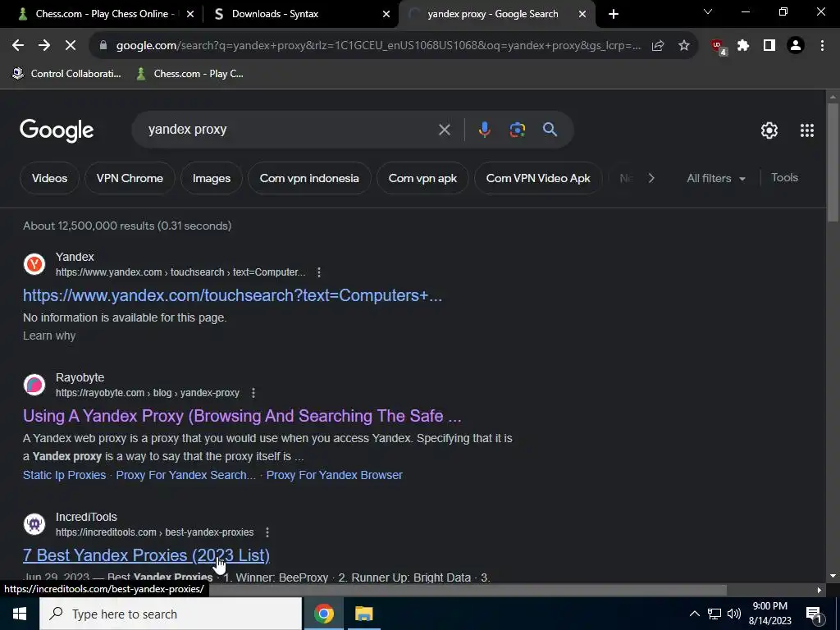840x630 pixels.
Task: Click in the Google search box
Action: (x=290, y=130)
